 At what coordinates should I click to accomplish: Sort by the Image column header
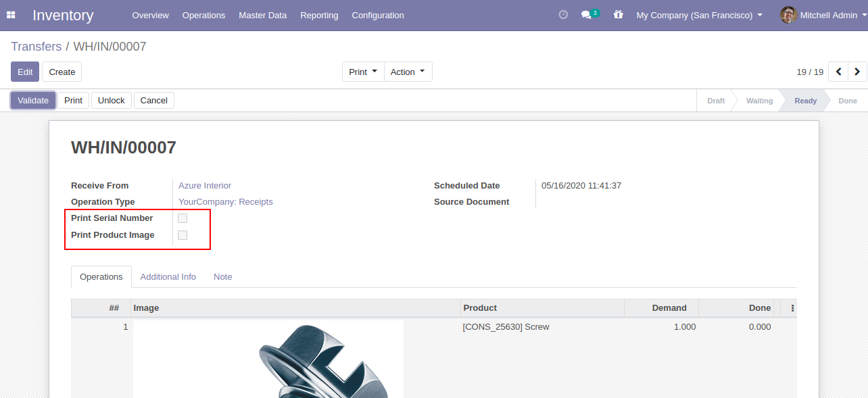click(x=295, y=308)
